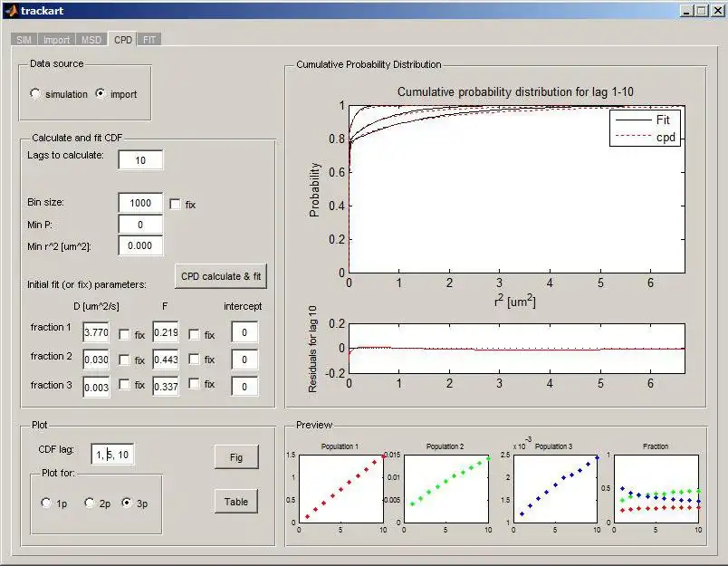
Task: Run CPD calculate & fit
Action: [x=221, y=276]
